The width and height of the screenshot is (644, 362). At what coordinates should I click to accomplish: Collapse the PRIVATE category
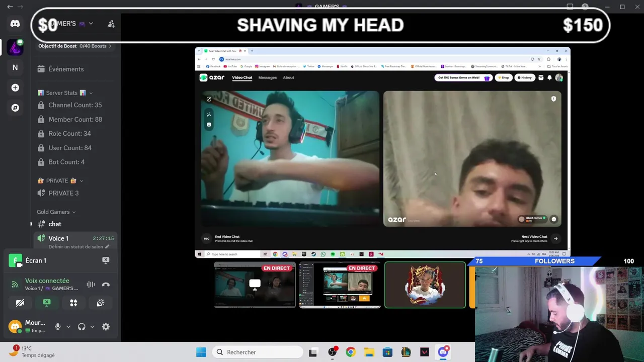click(x=60, y=180)
